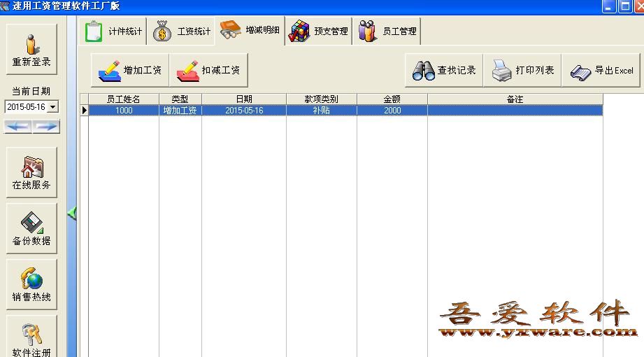644x357 pixels.
Task: Select employee cell 1000
Action: [124, 110]
